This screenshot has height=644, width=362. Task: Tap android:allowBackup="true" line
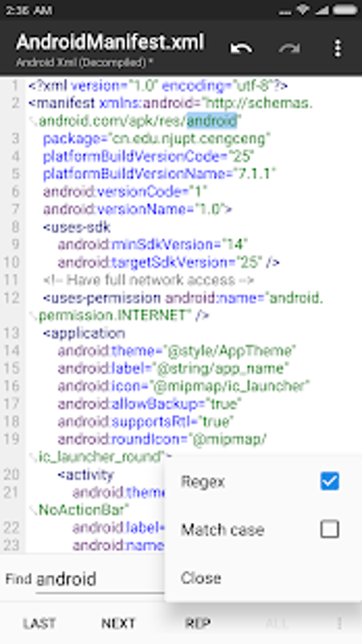tap(149, 404)
